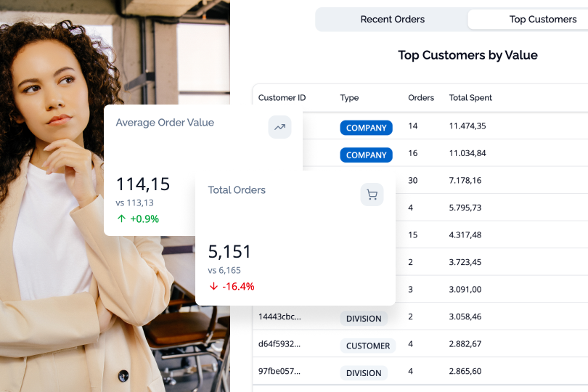Click the Top Customers by Value heading
This screenshot has width=588, height=392.
[x=467, y=55]
